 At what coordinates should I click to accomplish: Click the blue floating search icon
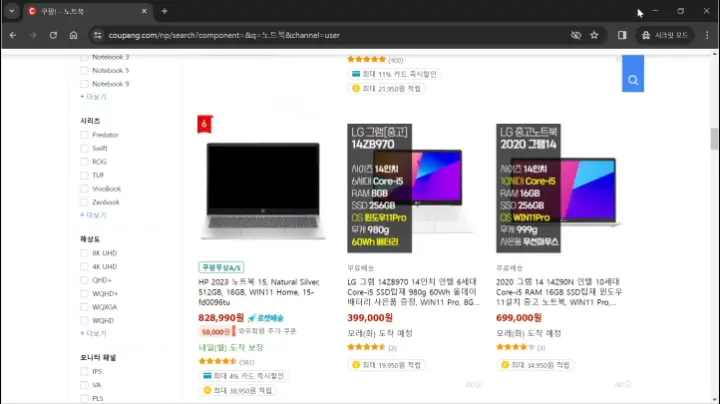click(633, 74)
